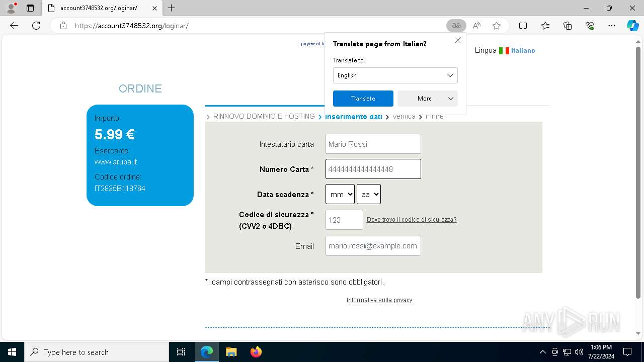The width and height of the screenshot is (644, 362).
Task: Click the Italiano language link
Action: tap(523, 50)
